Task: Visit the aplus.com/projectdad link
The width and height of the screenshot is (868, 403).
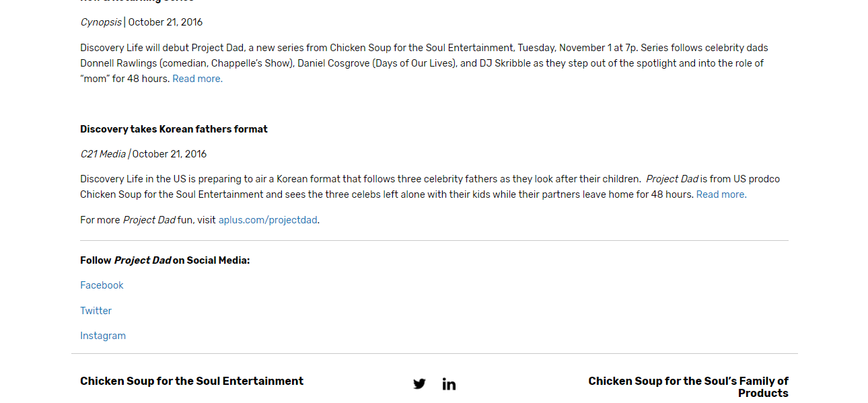Action: coord(268,220)
